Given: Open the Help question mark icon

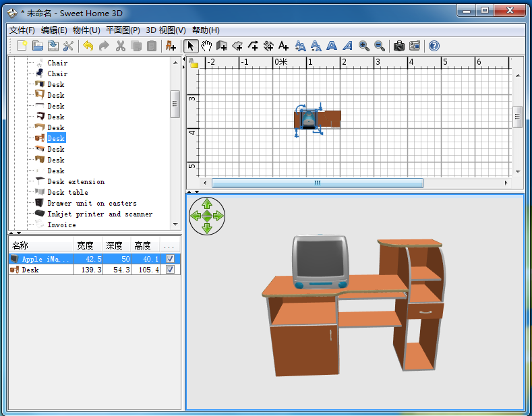Looking at the screenshot, I should point(434,46).
